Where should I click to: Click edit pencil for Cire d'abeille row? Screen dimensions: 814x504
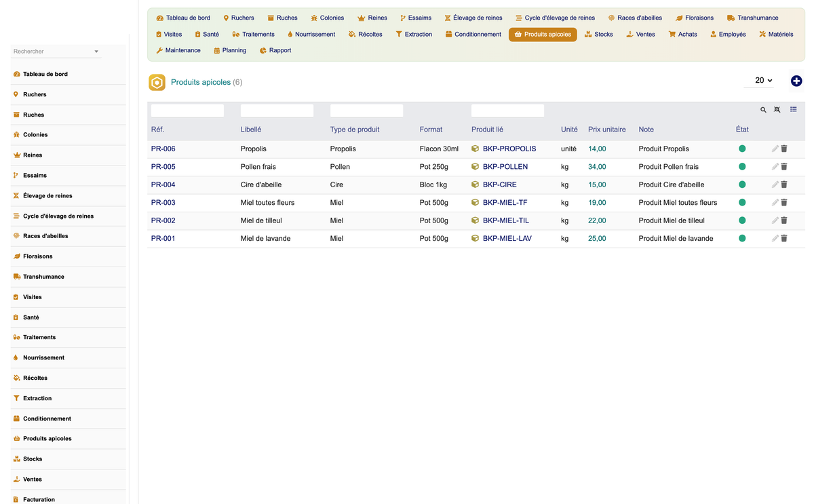coord(775,185)
